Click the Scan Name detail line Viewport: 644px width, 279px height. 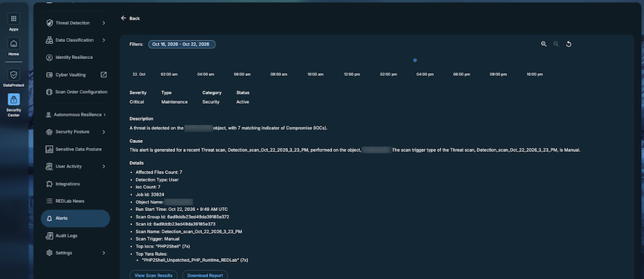click(189, 231)
